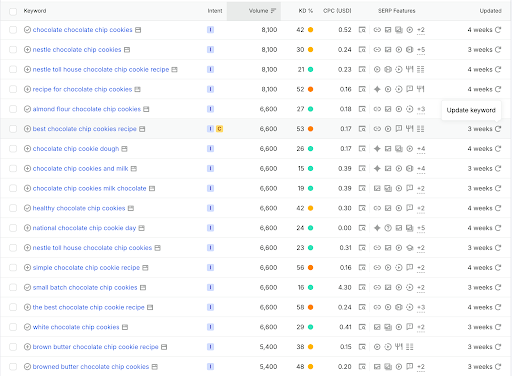Click the CPC (USD) column header
512x376 pixels.
click(337, 11)
